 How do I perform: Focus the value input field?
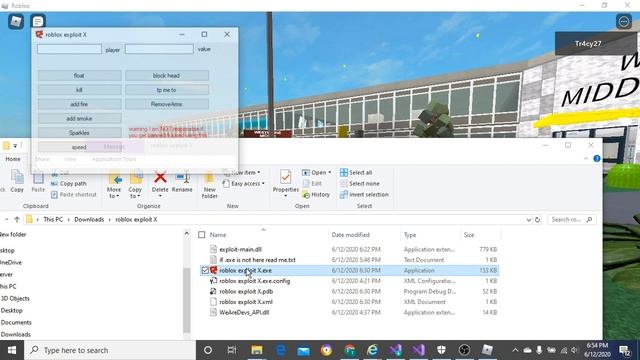(159, 49)
